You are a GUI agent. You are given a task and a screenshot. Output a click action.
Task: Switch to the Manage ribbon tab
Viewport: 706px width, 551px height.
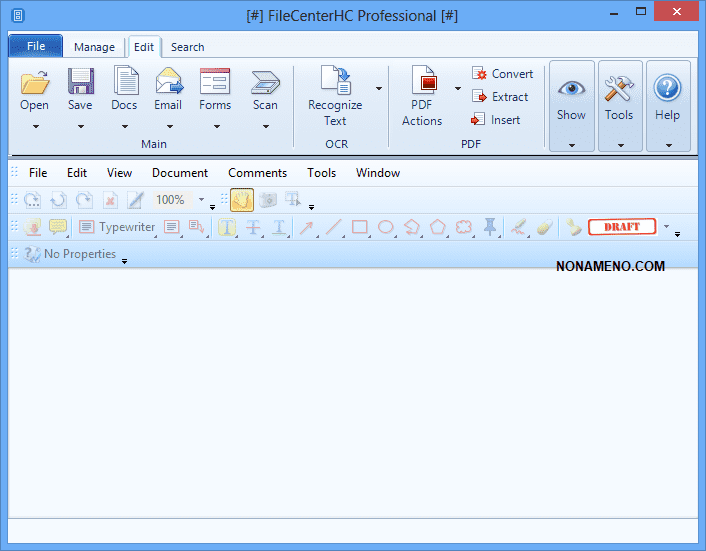pos(94,47)
